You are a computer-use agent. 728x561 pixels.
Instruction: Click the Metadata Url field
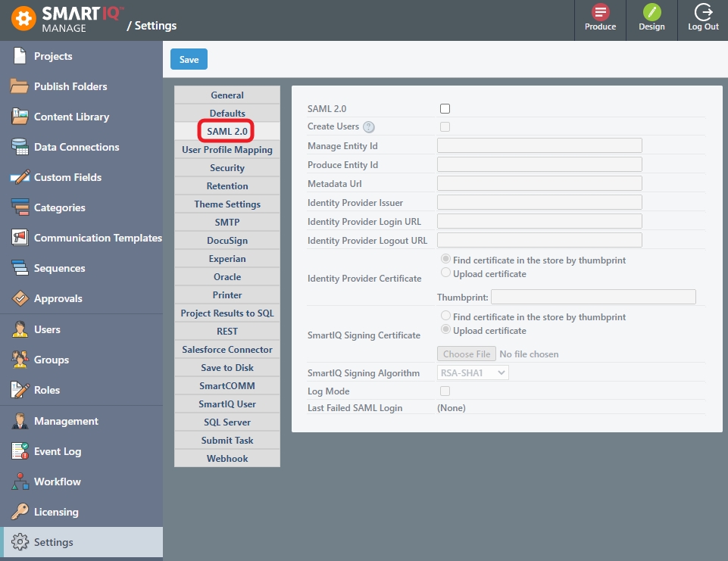pos(539,183)
